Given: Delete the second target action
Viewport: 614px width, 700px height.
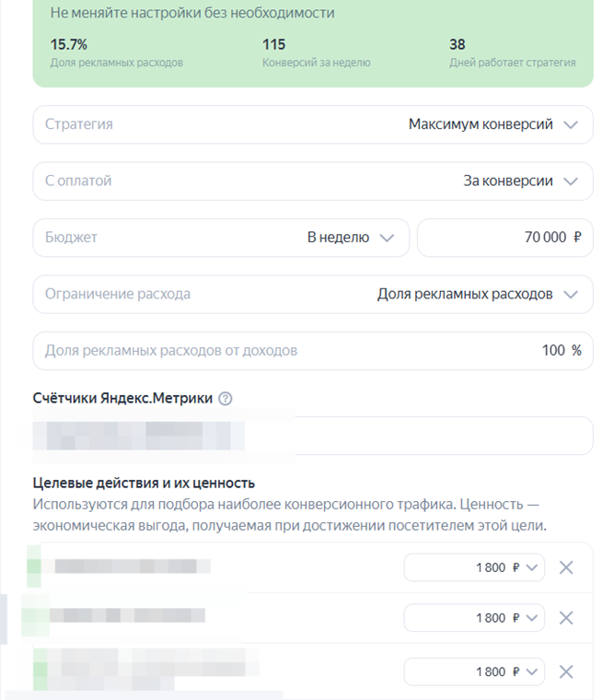Looking at the screenshot, I should [566, 618].
